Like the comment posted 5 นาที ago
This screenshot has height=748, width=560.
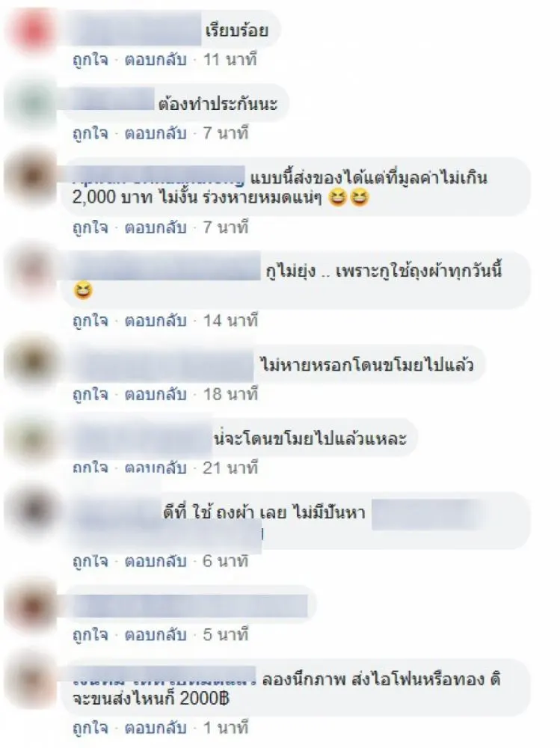coord(90,635)
